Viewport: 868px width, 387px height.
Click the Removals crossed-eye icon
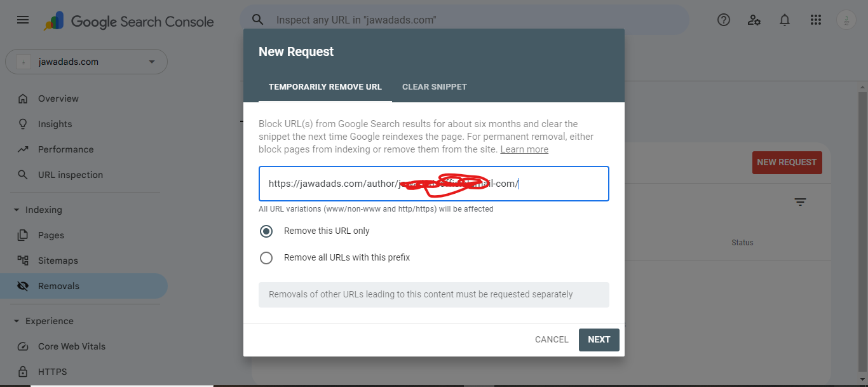point(23,286)
